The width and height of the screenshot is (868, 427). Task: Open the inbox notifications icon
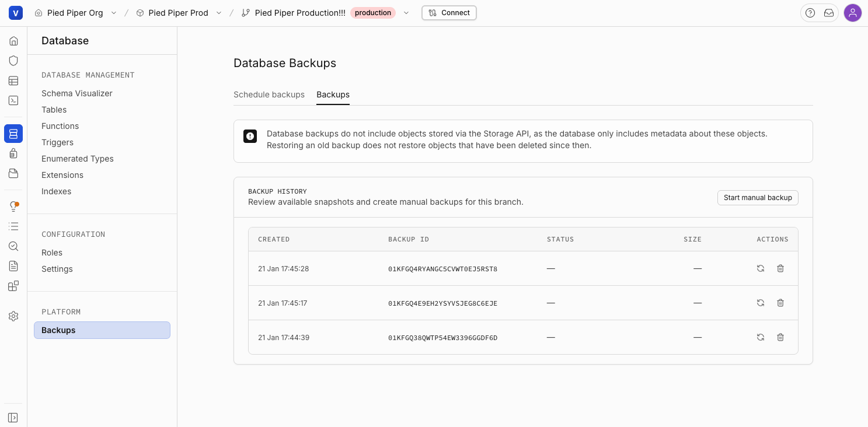coord(828,13)
